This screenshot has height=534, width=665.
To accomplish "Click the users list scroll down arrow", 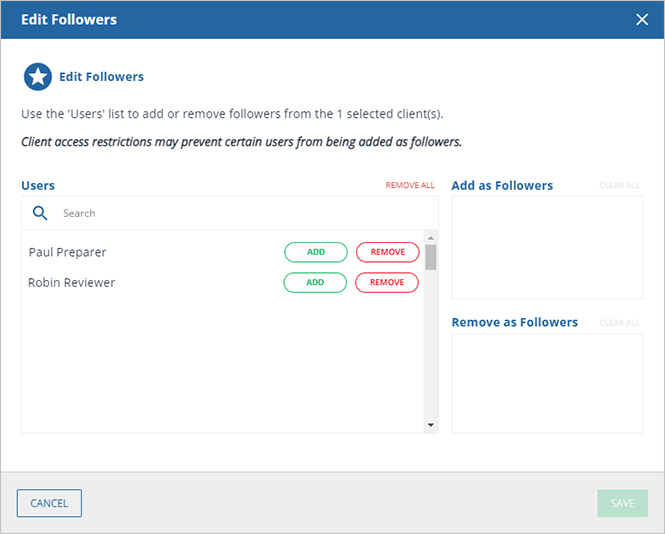I will click(x=431, y=425).
